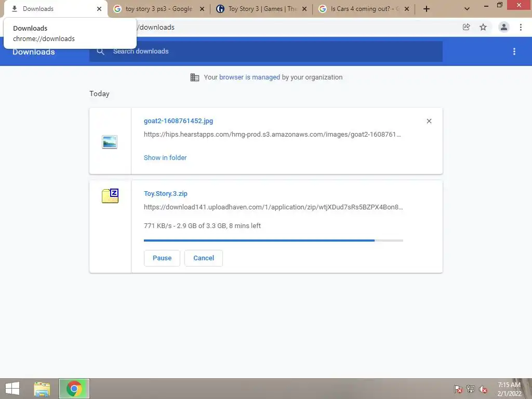
Task: Switch to the Is Cars 4 coming out tab
Action: [364, 9]
